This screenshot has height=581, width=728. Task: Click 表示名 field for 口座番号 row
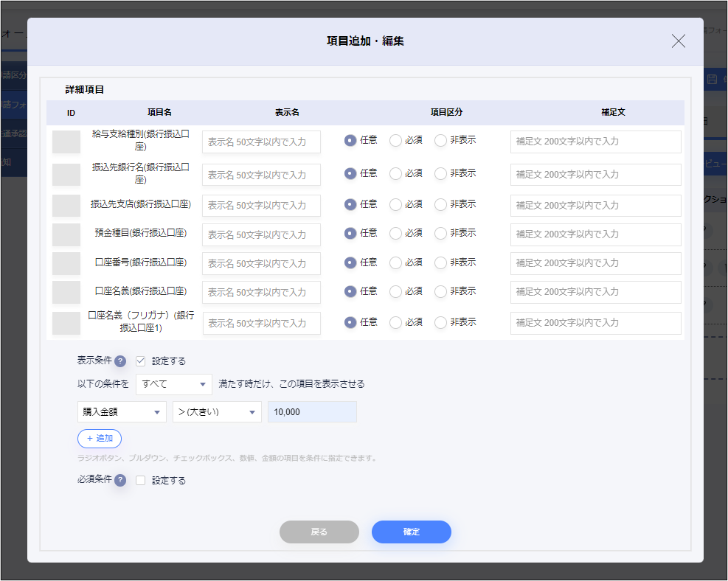(x=261, y=263)
